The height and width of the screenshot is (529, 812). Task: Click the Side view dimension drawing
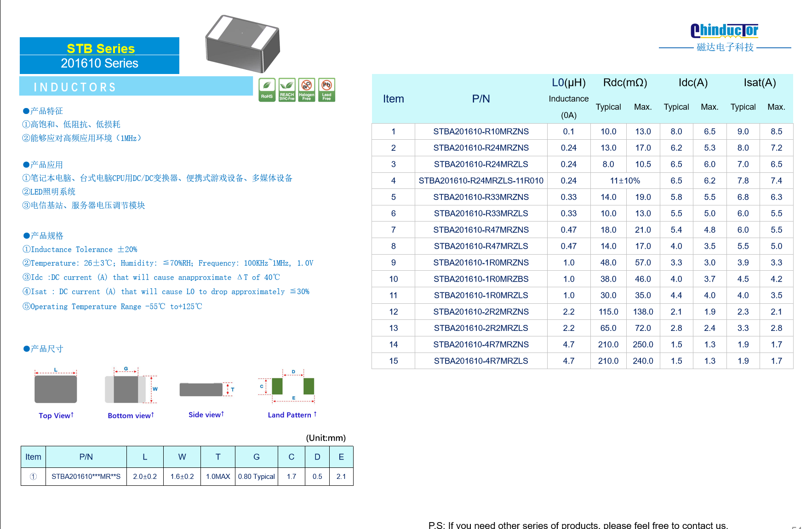click(207, 389)
